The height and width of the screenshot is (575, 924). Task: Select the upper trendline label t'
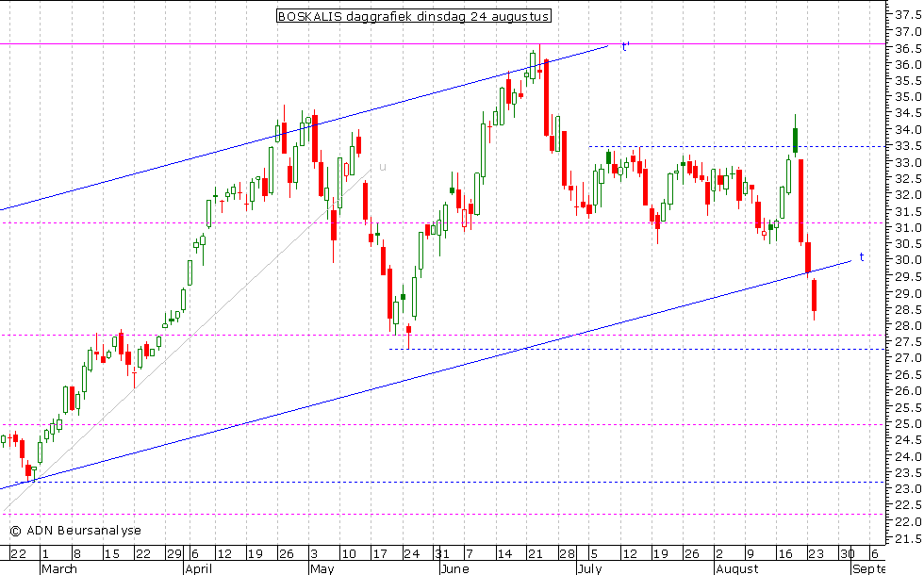(x=626, y=46)
